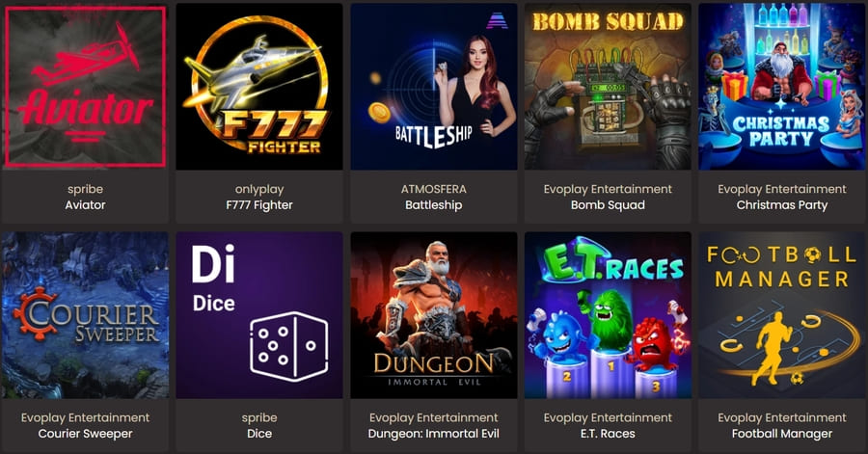Click the Dice title under spribe
Screen dimensions: 868x454
(x=259, y=434)
